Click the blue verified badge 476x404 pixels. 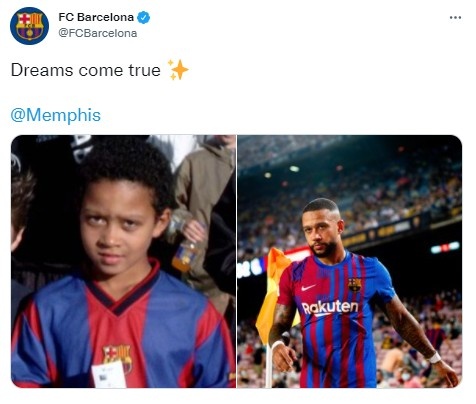(x=144, y=18)
